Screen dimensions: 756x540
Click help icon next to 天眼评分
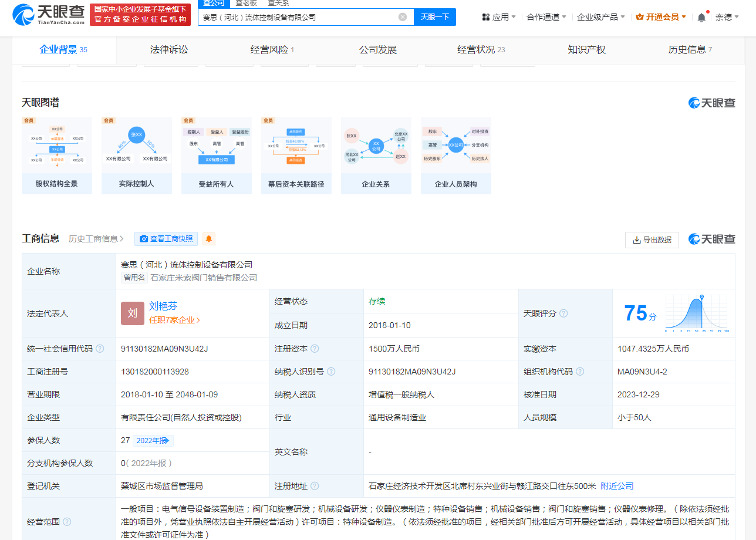(x=563, y=313)
